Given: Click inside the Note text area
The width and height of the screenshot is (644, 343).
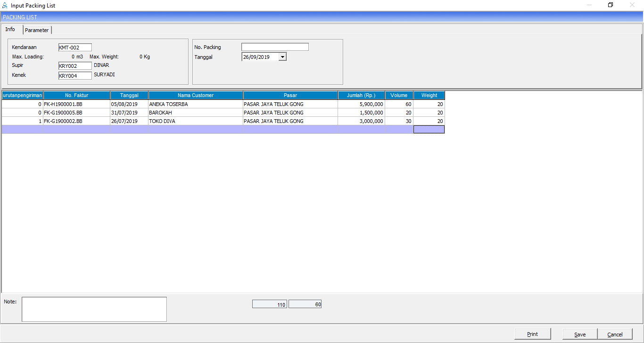Looking at the screenshot, I should click(x=94, y=309).
